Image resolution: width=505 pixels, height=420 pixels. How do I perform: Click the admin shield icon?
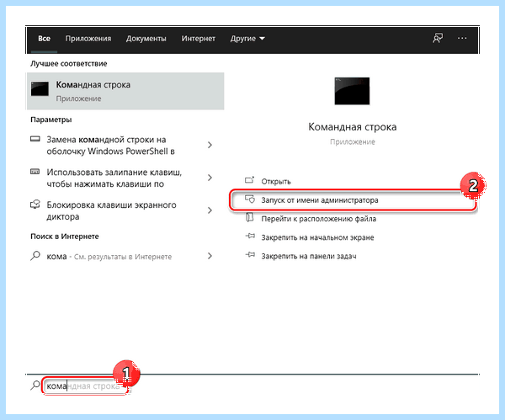point(250,199)
